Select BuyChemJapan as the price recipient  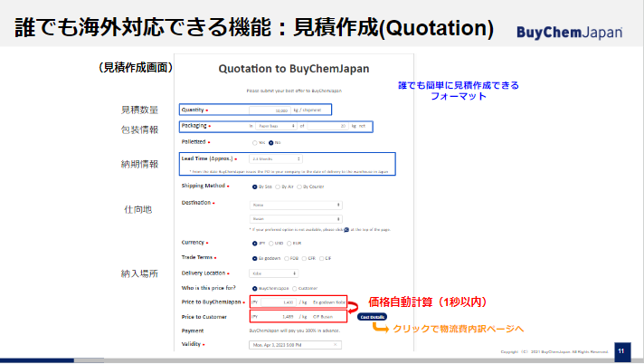tap(255, 289)
